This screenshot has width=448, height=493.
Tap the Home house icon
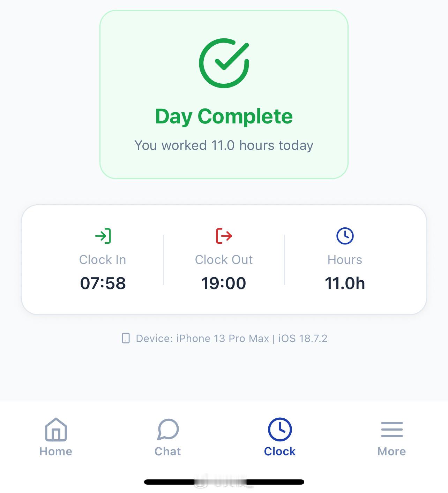(56, 430)
